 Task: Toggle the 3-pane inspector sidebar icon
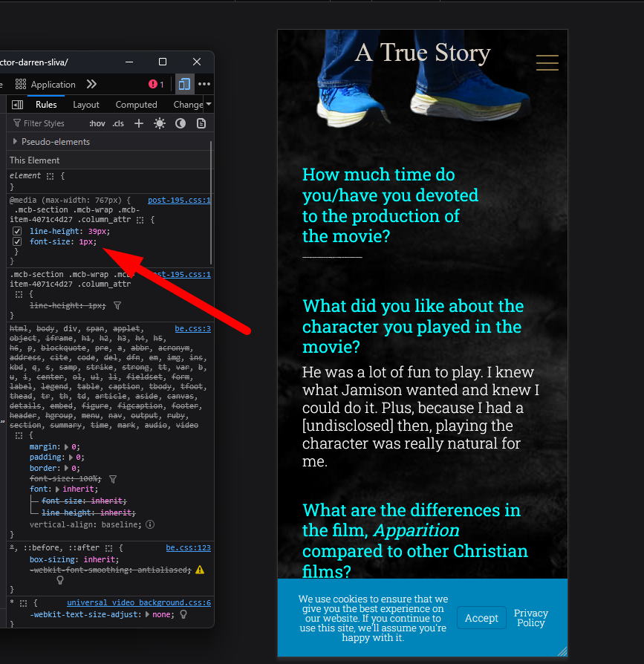tap(18, 105)
